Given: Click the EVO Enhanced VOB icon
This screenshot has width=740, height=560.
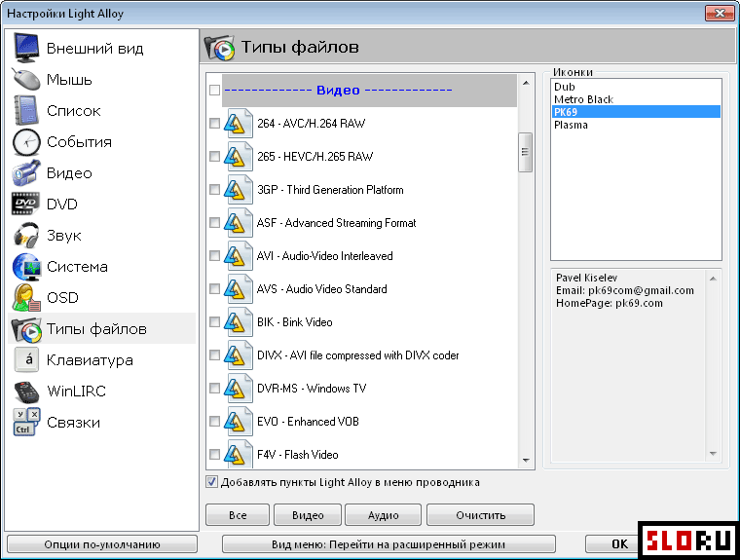Looking at the screenshot, I should 239,421.
